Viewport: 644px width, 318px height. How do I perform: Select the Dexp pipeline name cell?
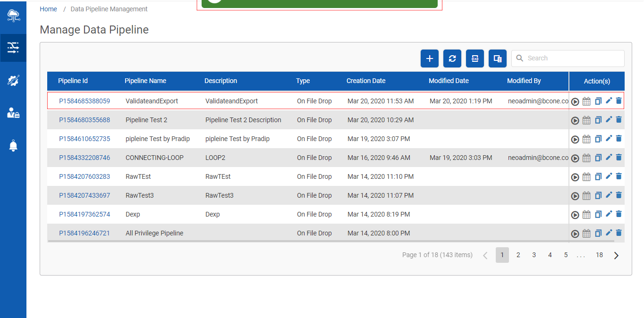(x=133, y=214)
